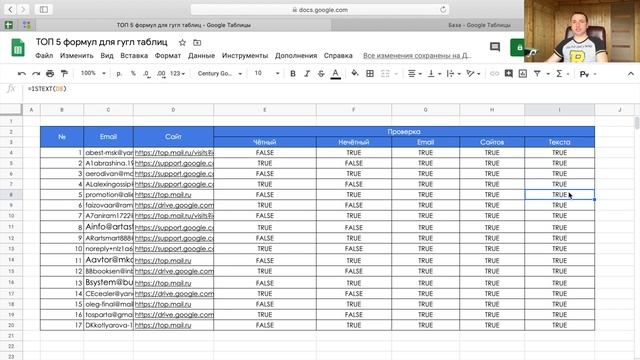640x360 pixels.
Task: Open the Справка menu
Action: pyautogui.click(x=338, y=56)
